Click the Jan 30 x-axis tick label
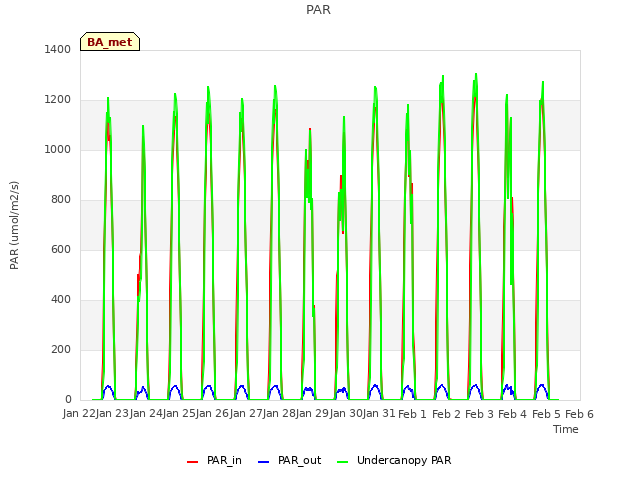 pos(346,413)
